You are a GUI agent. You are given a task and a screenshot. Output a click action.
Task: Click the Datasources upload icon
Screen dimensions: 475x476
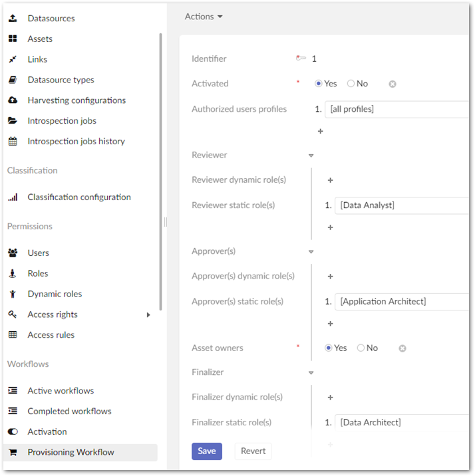[x=13, y=18]
